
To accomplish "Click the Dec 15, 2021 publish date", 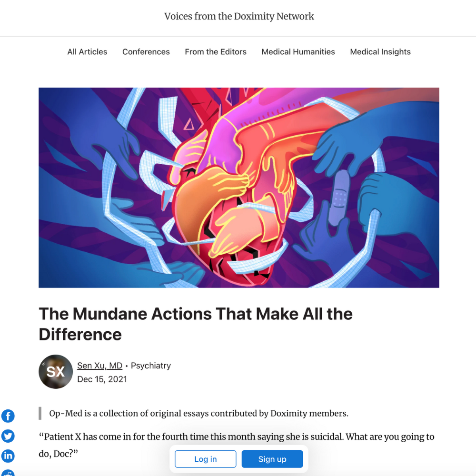I will click(x=102, y=379).
